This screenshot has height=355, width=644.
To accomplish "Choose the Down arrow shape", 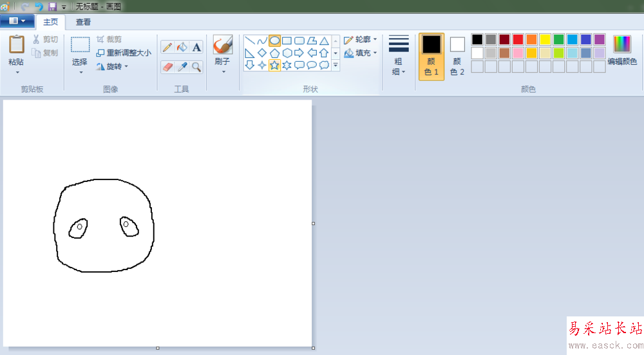I will point(250,65).
